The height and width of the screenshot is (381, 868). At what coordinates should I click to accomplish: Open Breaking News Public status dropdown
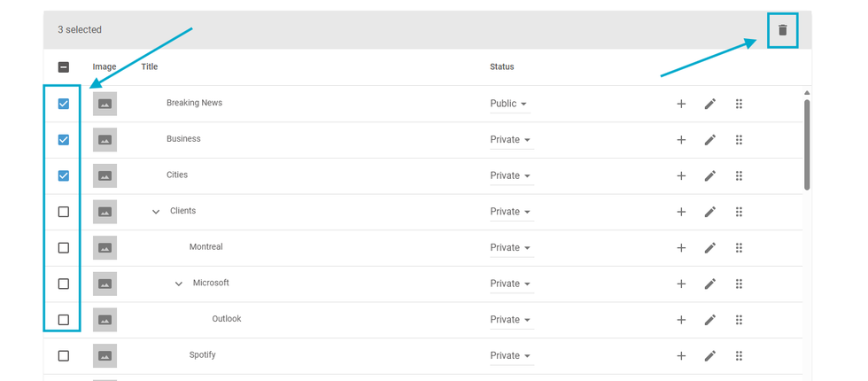[510, 104]
